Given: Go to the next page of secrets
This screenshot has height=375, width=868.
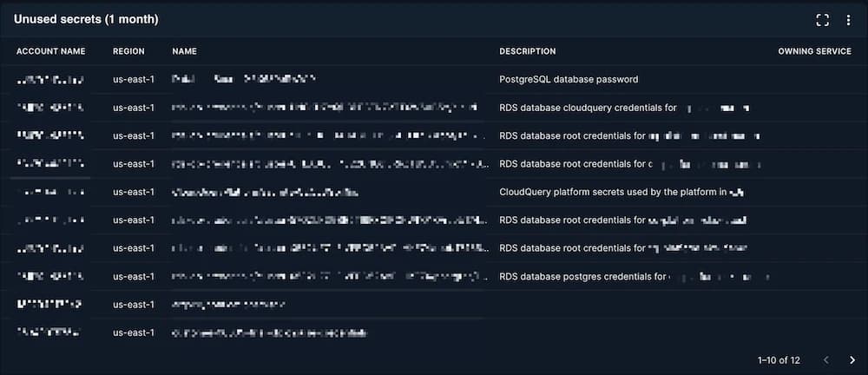Looking at the screenshot, I should click(852, 359).
